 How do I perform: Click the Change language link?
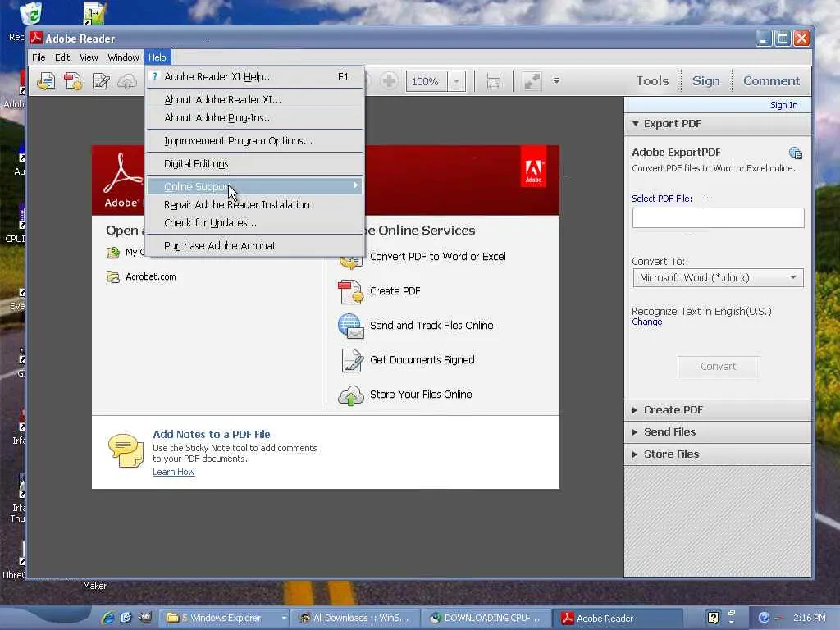click(646, 322)
